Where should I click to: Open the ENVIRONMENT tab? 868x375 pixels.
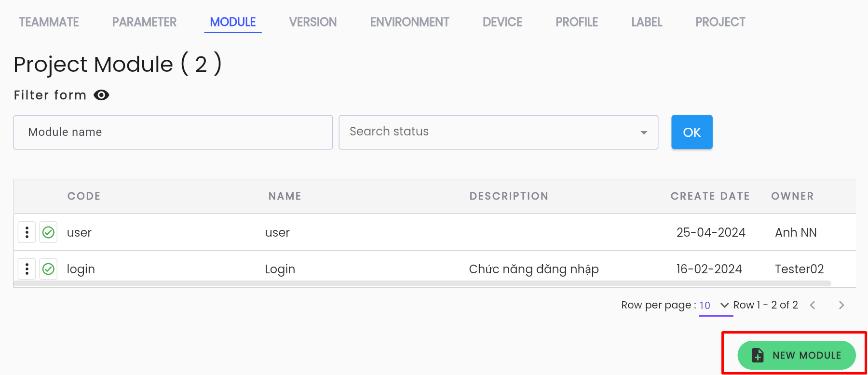(410, 22)
